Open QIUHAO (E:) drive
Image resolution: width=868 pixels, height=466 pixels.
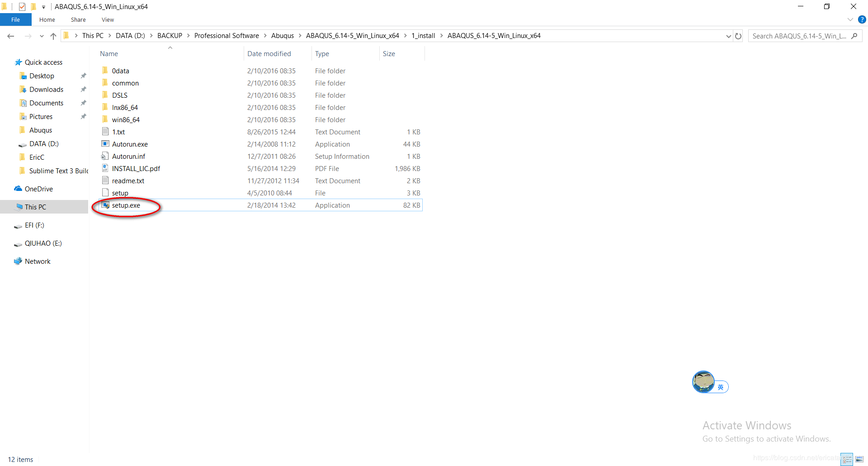tap(43, 243)
